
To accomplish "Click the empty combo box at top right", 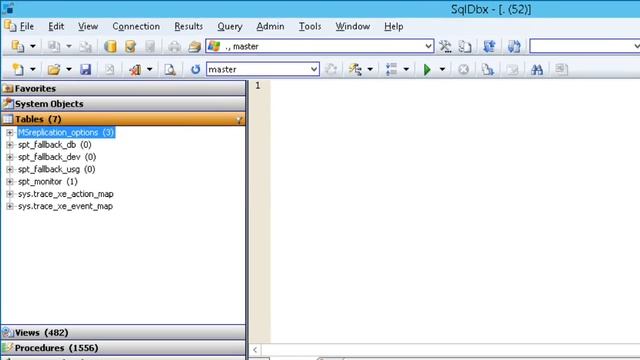I will coord(584,47).
